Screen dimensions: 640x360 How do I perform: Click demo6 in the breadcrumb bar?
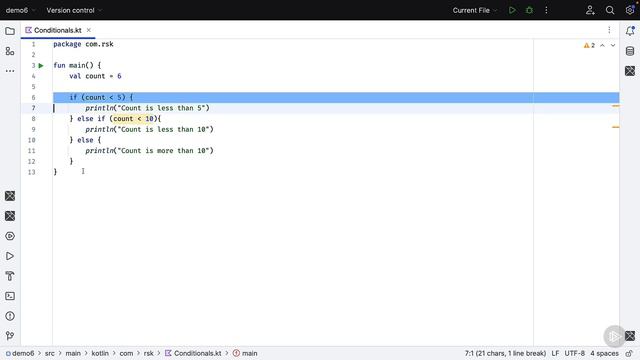coord(20,353)
